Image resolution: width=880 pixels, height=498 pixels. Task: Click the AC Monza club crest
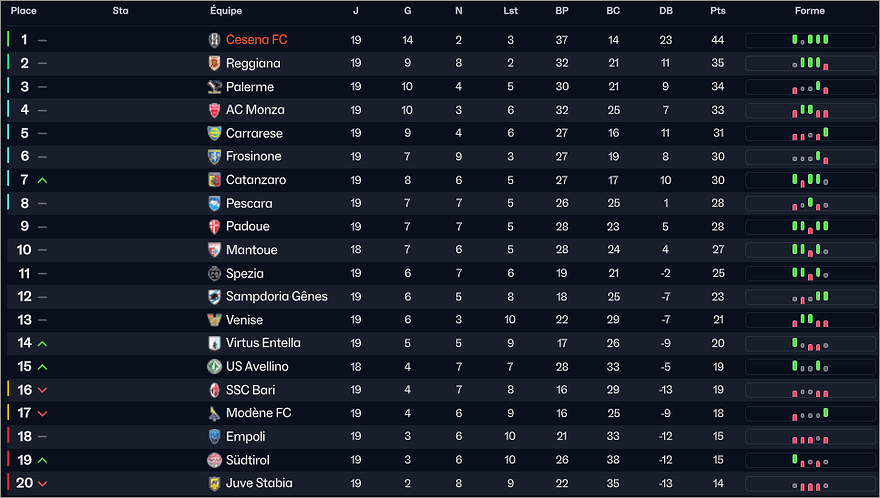pyautogui.click(x=214, y=110)
